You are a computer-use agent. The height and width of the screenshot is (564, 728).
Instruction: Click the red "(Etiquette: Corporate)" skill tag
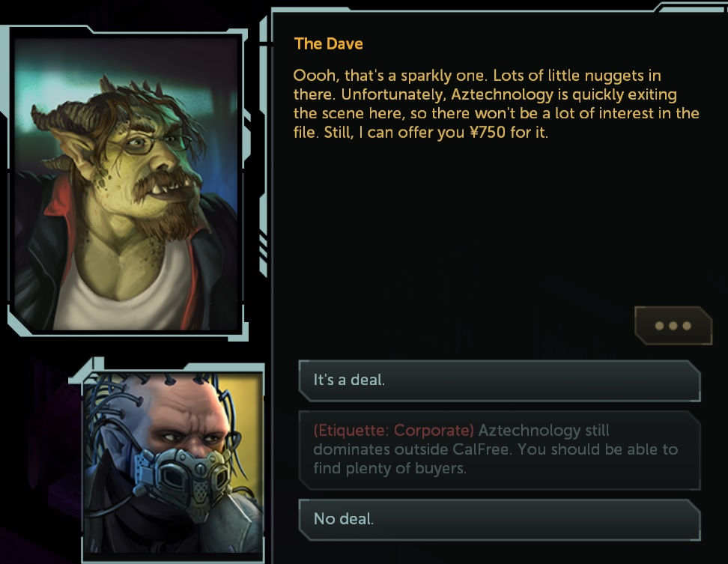coord(393,431)
